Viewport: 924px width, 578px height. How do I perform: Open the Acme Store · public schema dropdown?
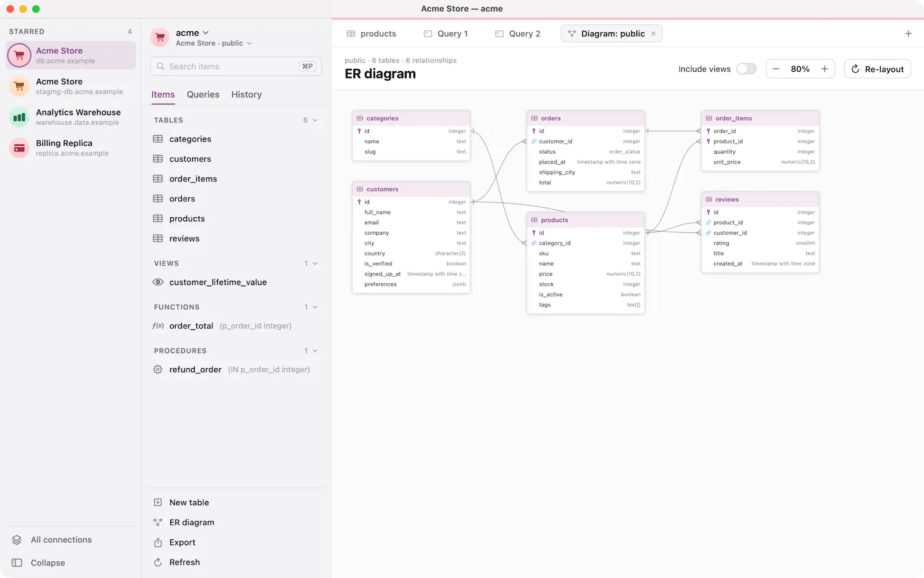click(214, 43)
